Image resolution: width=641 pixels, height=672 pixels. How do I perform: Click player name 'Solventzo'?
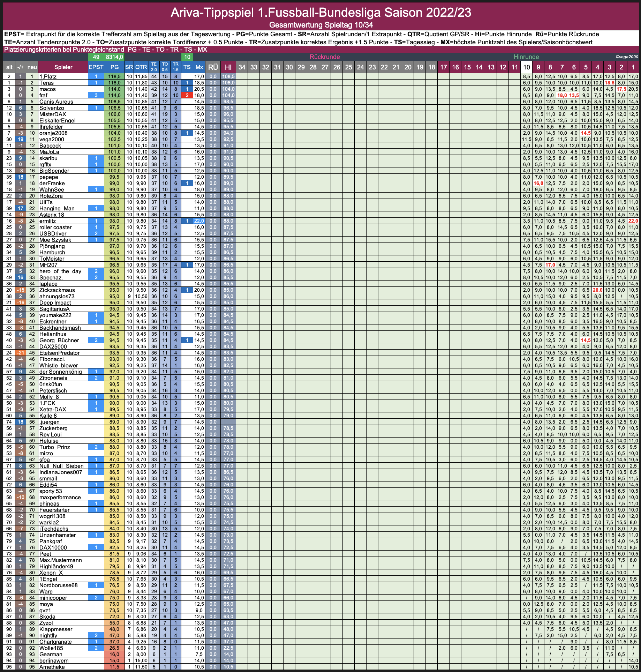pyautogui.click(x=52, y=108)
